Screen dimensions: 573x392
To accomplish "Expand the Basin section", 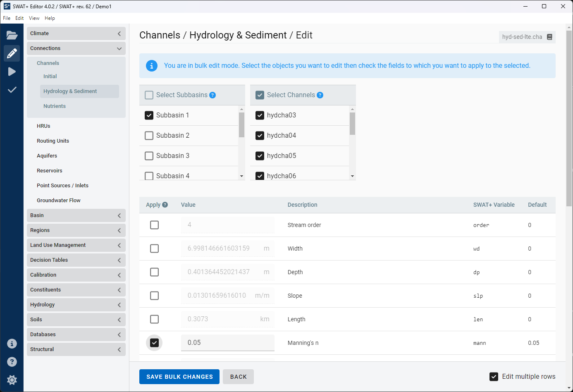I will (x=76, y=215).
